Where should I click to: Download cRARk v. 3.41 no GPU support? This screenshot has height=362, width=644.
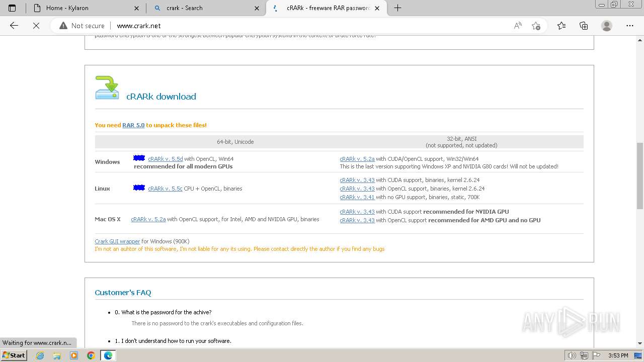coord(357,197)
